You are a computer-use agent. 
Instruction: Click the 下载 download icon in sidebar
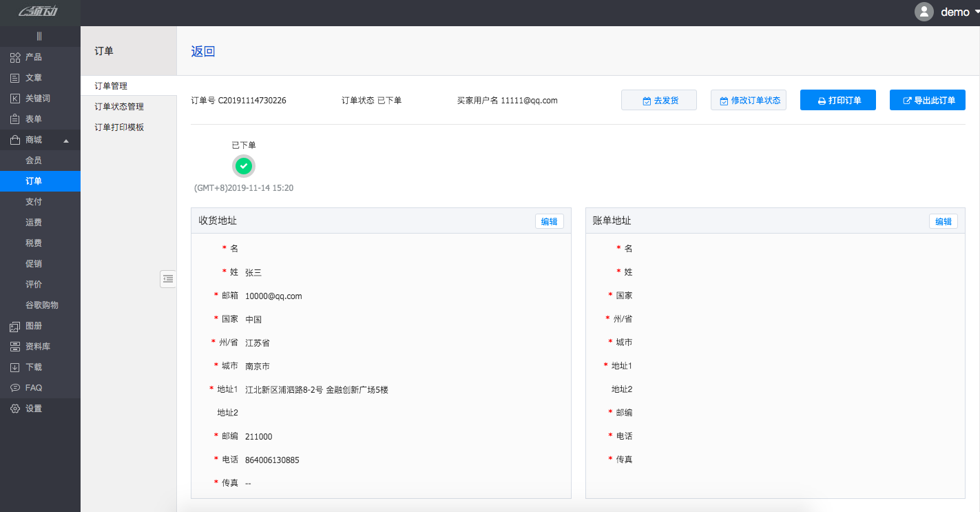(x=15, y=367)
